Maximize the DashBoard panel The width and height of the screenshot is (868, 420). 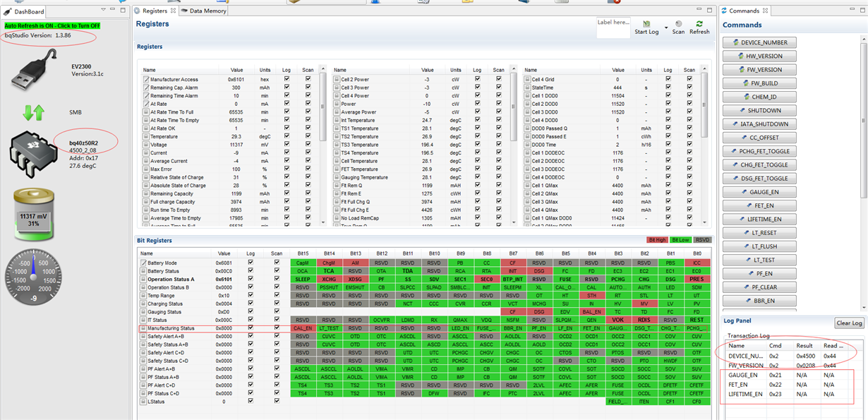[123, 11]
